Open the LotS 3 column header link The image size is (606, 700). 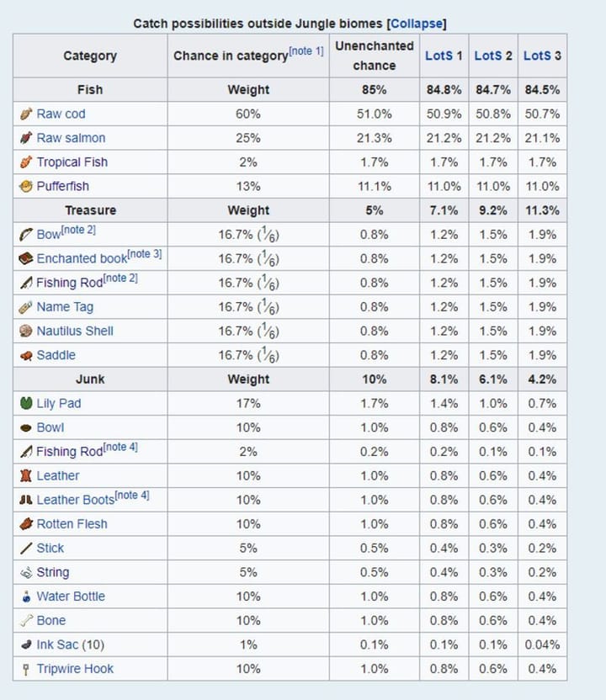[542, 56]
